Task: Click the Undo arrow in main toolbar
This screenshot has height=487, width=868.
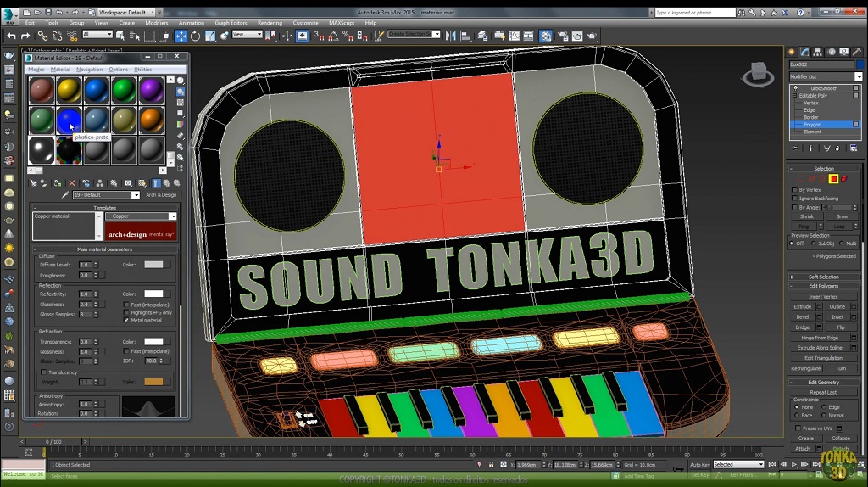Action: pos(11,36)
